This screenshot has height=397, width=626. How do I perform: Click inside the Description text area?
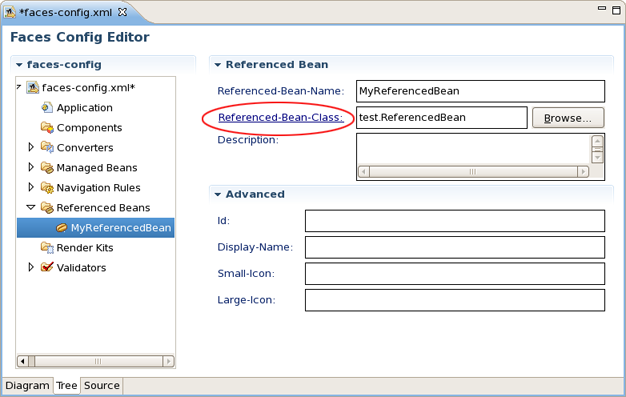tap(473, 150)
